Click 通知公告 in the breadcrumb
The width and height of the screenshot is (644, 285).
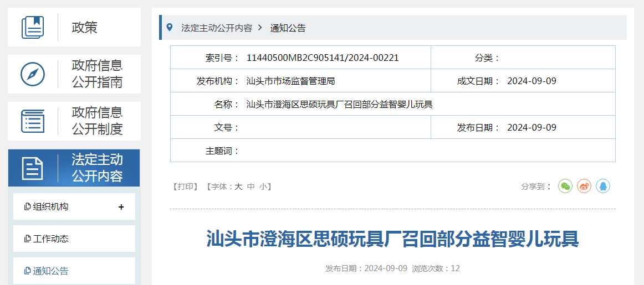[x=288, y=28]
